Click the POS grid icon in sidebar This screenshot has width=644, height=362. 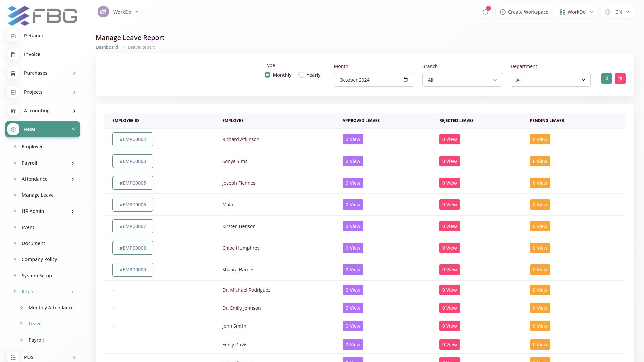tap(13, 357)
